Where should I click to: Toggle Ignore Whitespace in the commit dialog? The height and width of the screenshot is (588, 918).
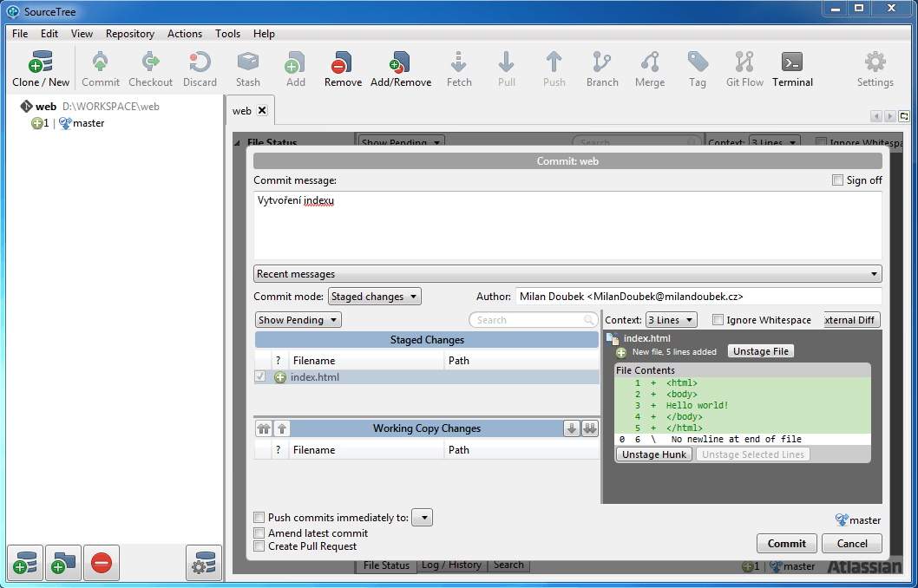[718, 320]
